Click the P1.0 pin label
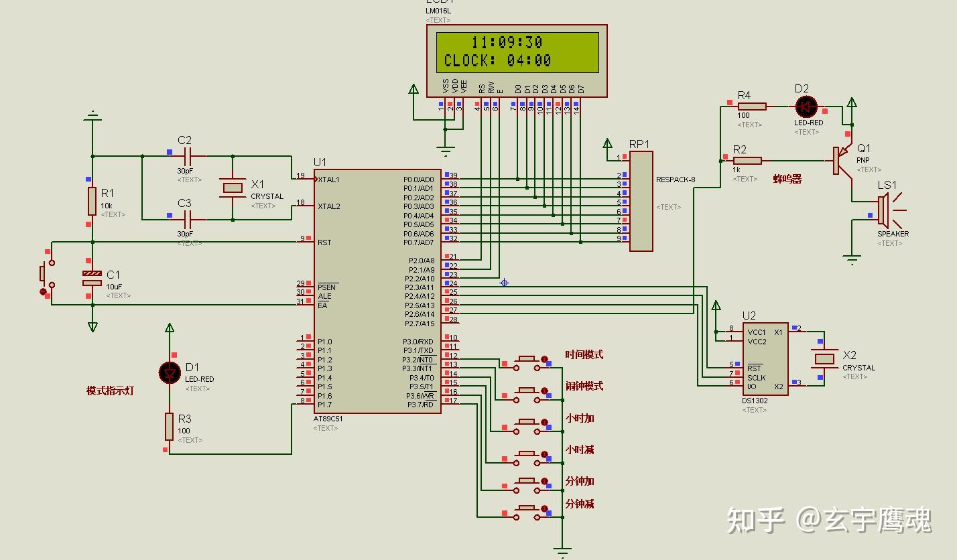The image size is (957, 560). [325, 342]
